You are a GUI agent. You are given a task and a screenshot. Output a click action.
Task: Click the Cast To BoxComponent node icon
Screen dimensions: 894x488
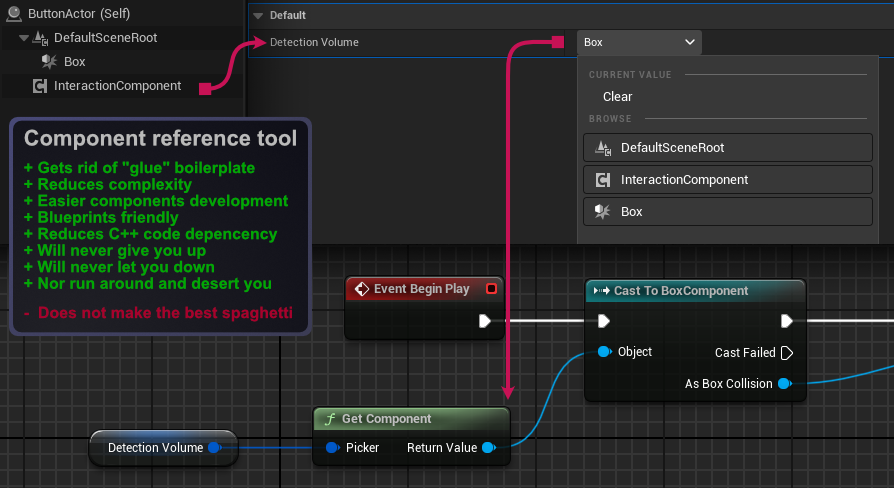[601, 291]
